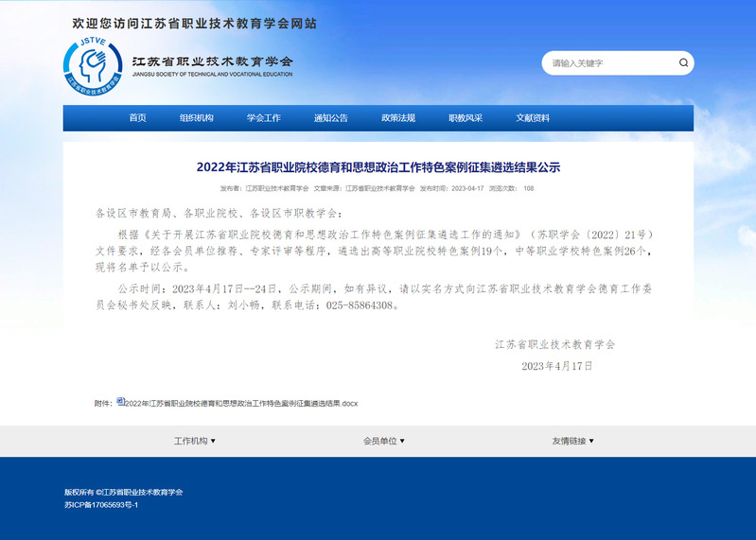The image size is (756, 540).
Task: Select the 学会工作 menu item
Action: [264, 118]
